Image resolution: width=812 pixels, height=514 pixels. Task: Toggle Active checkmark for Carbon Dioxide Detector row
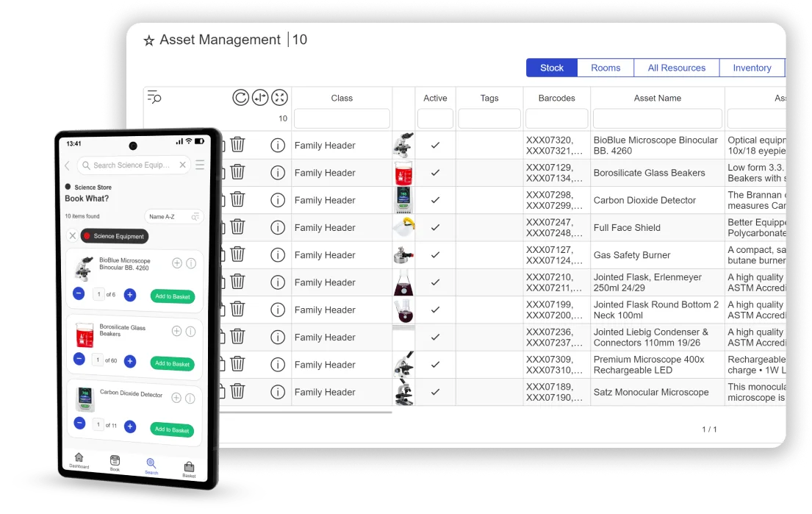point(435,200)
